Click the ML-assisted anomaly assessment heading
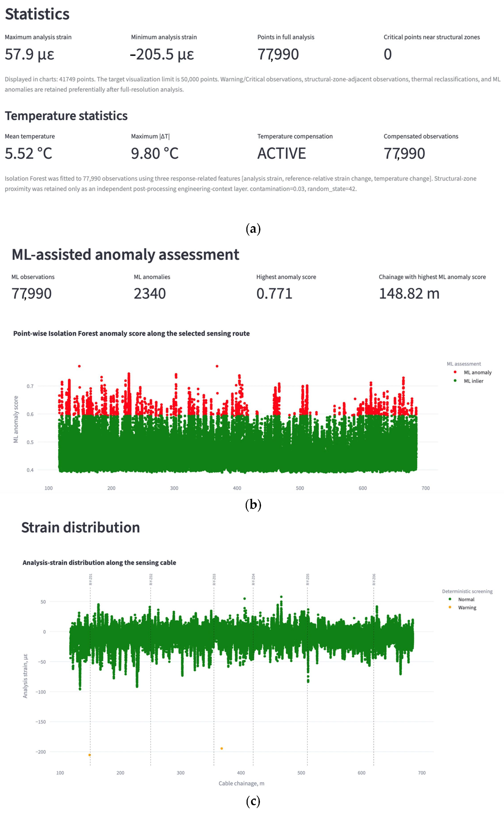 tap(125, 255)
